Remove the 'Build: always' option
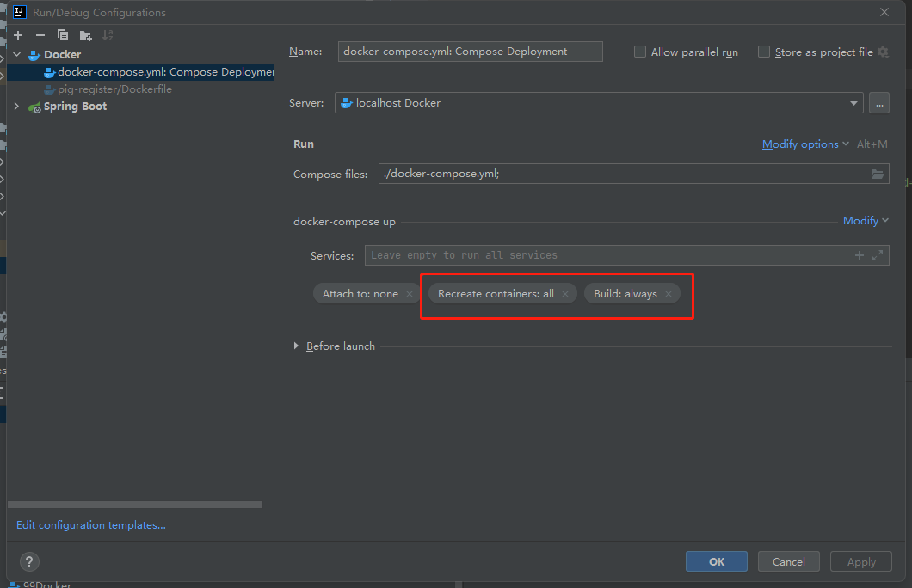This screenshot has width=912, height=588. (x=669, y=294)
